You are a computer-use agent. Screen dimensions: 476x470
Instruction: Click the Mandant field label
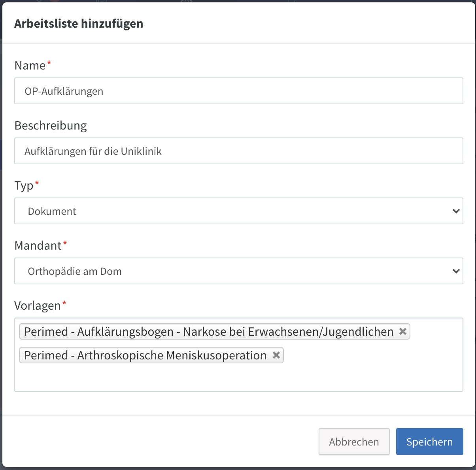38,246
